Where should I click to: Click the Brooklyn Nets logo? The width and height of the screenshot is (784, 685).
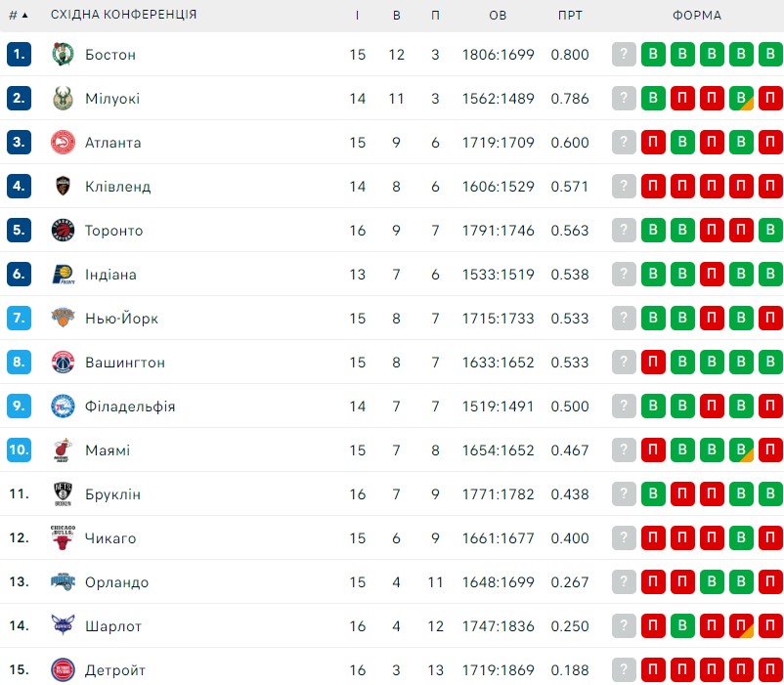click(63, 493)
